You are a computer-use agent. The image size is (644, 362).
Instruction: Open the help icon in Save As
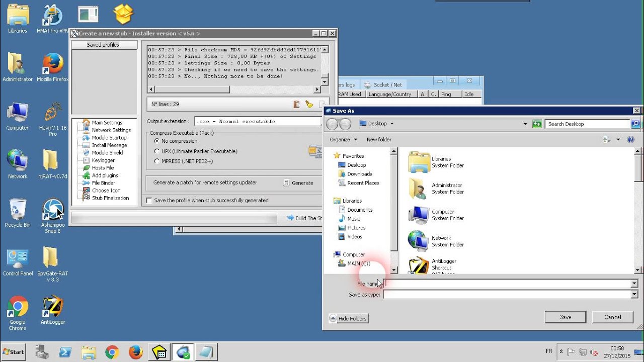(630, 140)
